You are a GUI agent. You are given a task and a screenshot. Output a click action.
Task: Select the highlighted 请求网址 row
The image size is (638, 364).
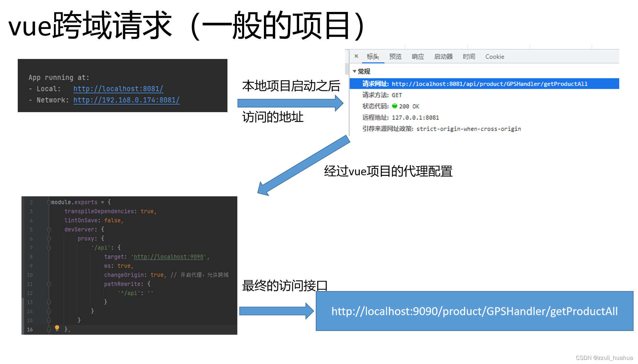point(484,84)
